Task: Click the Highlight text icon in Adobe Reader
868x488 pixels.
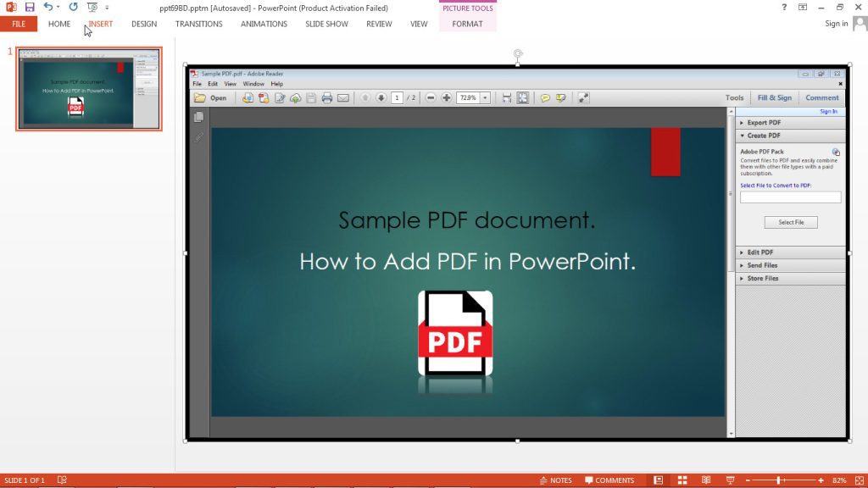Action: pos(561,97)
